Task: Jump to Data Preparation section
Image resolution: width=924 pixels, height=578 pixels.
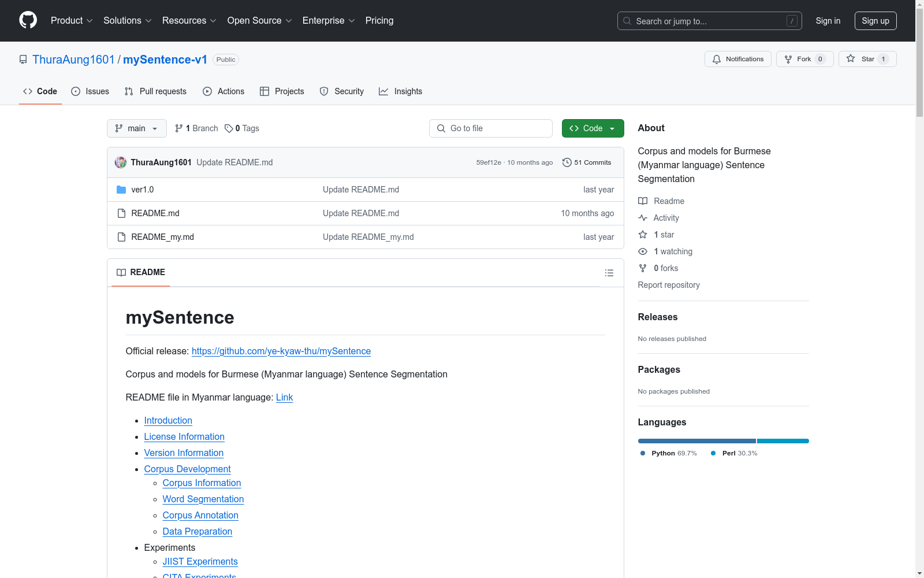Action: pyautogui.click(x=198, y=531)
